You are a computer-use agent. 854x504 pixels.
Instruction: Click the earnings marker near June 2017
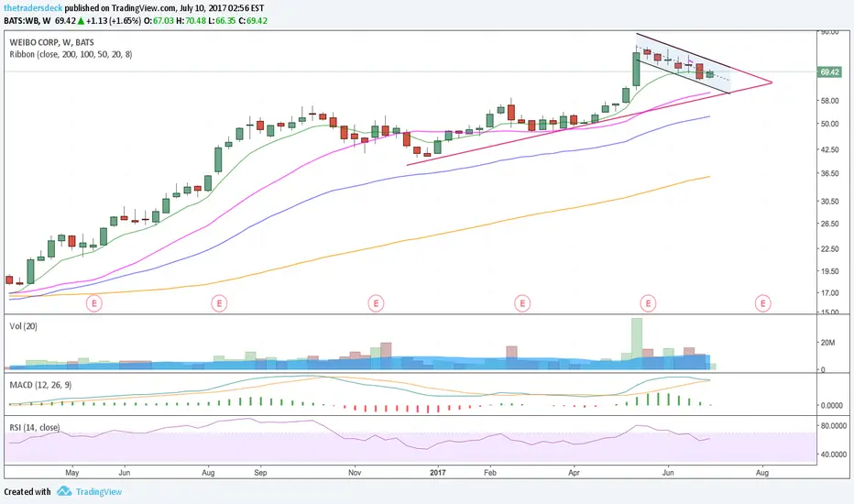click(648, 303)
